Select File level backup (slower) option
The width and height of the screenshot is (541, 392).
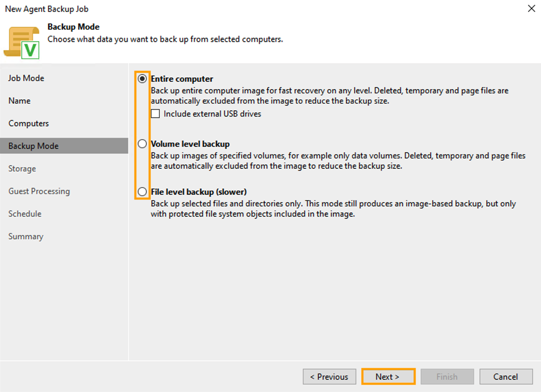142,191
